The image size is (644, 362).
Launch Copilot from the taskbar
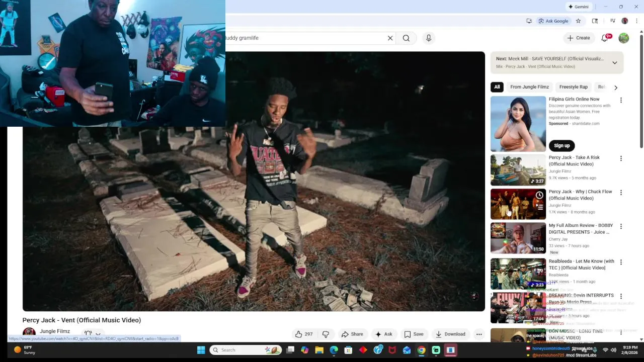(305, 350)
